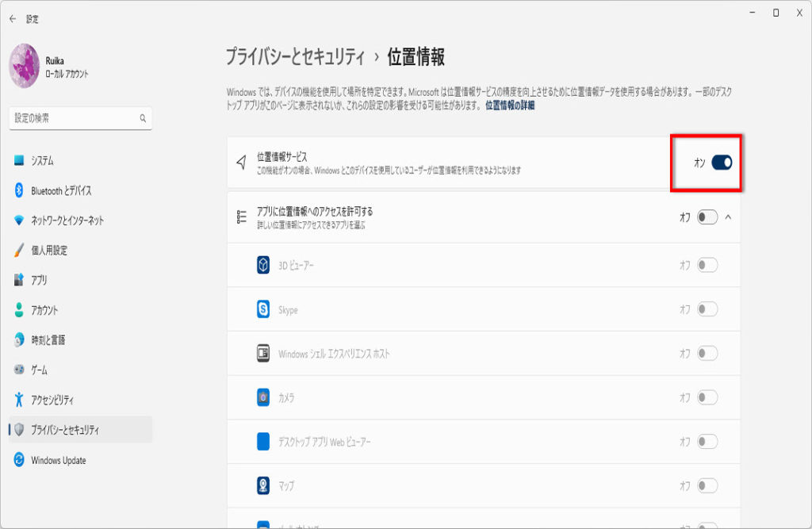
Task: Collapse the app access list chevron
Action: click(729, 217)
